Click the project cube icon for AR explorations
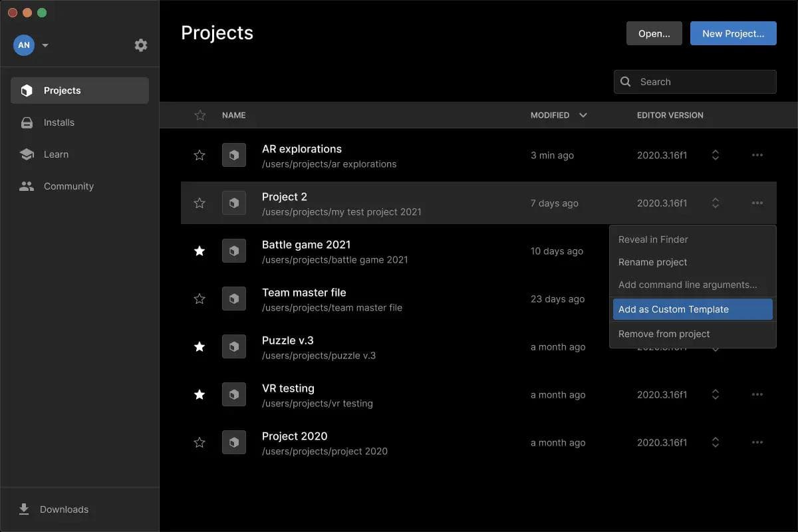This screenshot has width=798, height=532. 234,155
